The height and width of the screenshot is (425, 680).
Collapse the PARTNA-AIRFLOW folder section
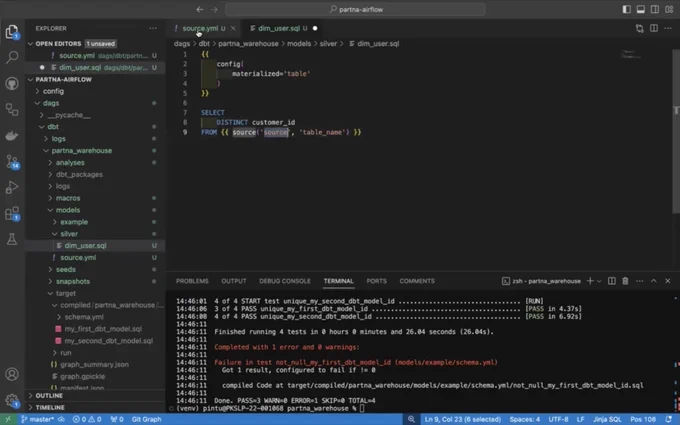(63, 80)
